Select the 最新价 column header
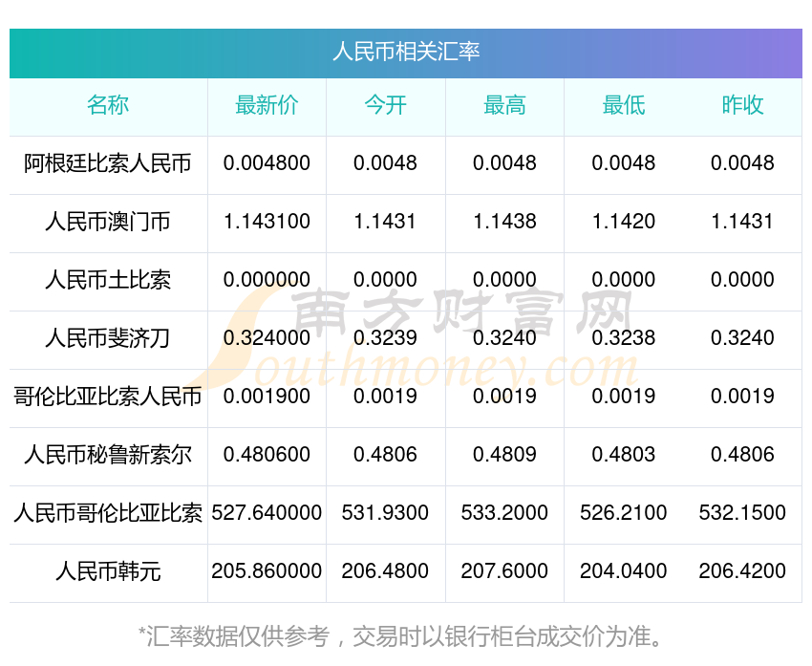Viewport: 812px width, 666px height. (267, 106)
